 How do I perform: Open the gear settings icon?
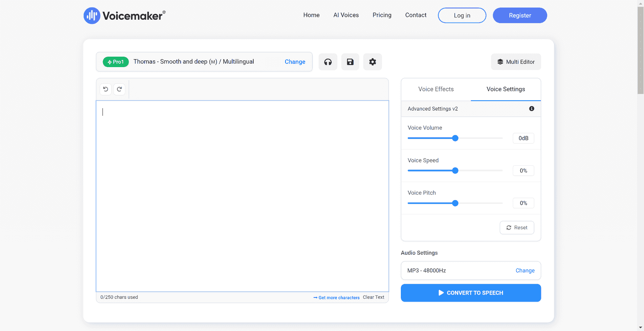point(372,62)
